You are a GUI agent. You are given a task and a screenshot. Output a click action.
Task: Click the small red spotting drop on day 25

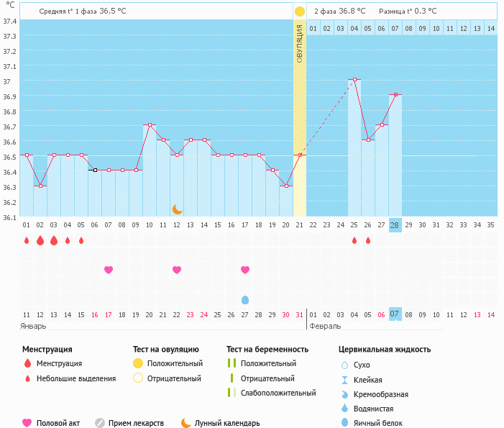tap(354, 240)
